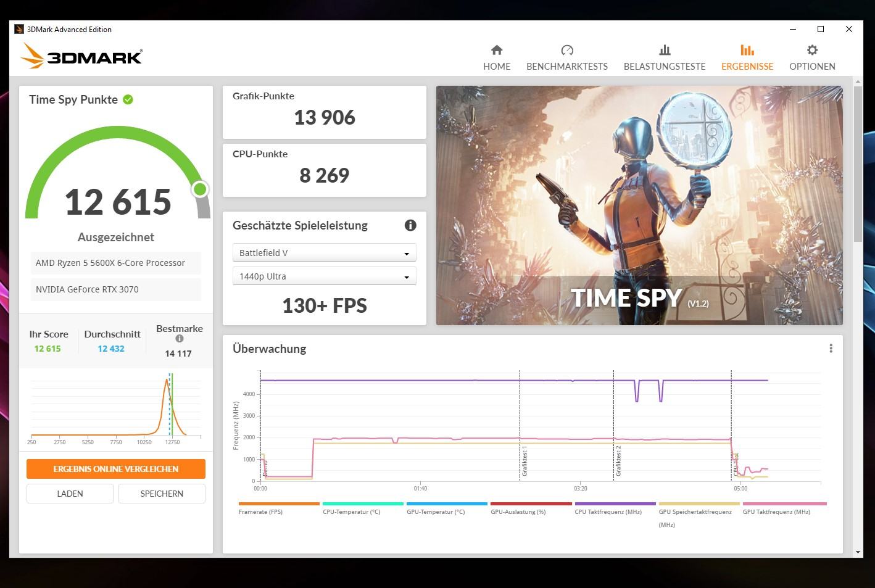
Task: Click the green validation checkmark by Time Spy Punkte
Action: pos(128,99)
